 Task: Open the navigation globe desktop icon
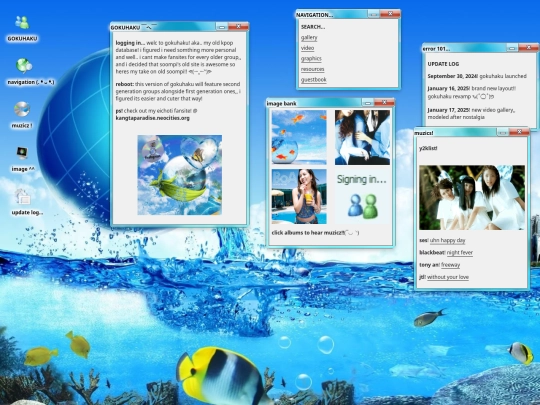click(23, 66)
